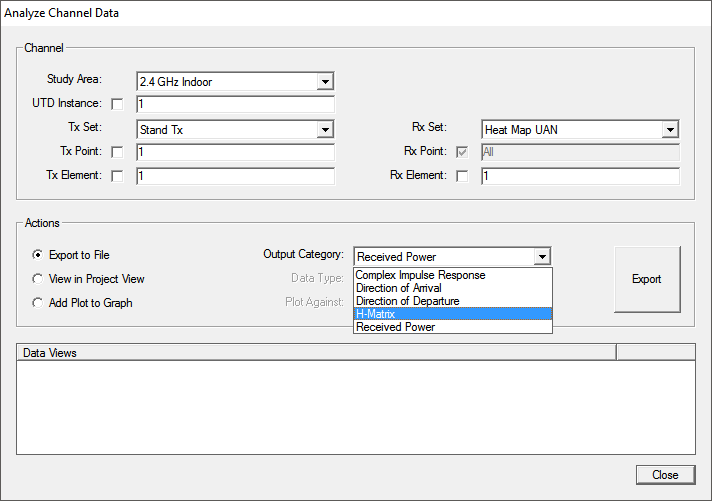Toggle the Tx Point checkbox

(x=117, y=152)
